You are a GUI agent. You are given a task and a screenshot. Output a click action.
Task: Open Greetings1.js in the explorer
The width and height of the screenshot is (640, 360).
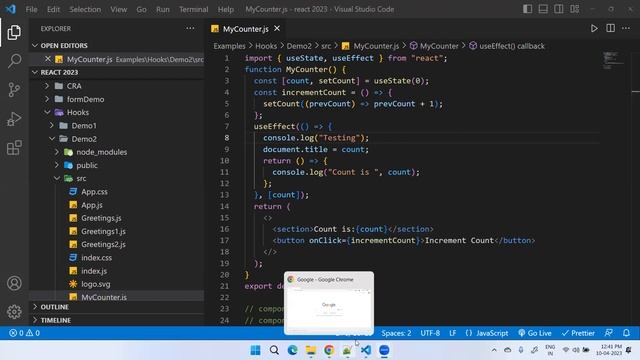pos(103,231)
